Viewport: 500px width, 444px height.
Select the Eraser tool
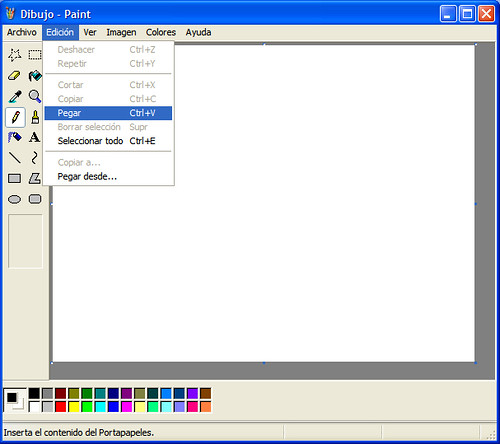click(15, 76)
